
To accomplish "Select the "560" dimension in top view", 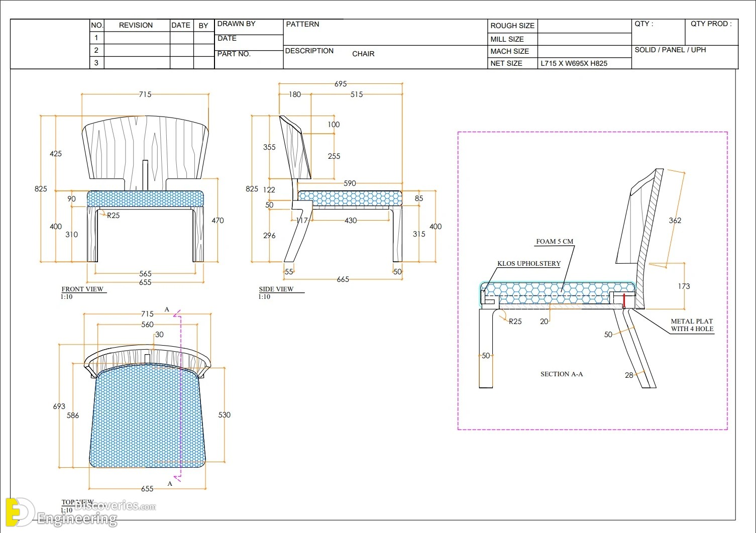I will (147, 325).
